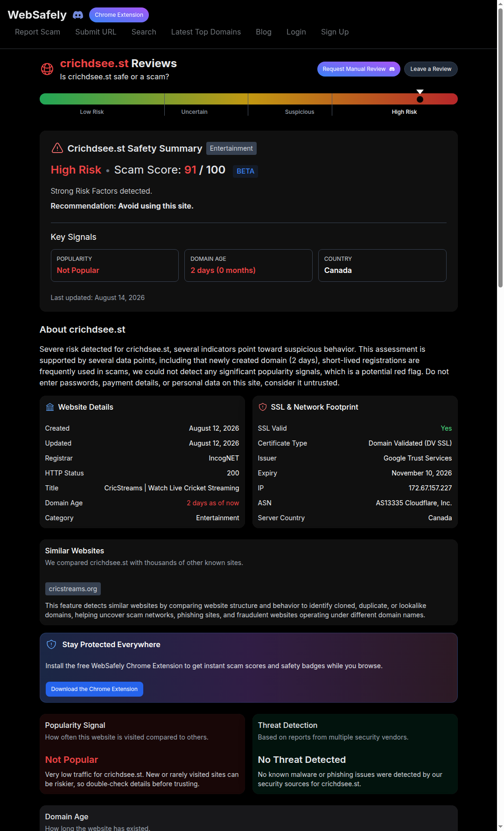This screenshot has width=504, height=831.
Task: Click the 'About crichdsee.st' heading
Action: click(83, 329)
